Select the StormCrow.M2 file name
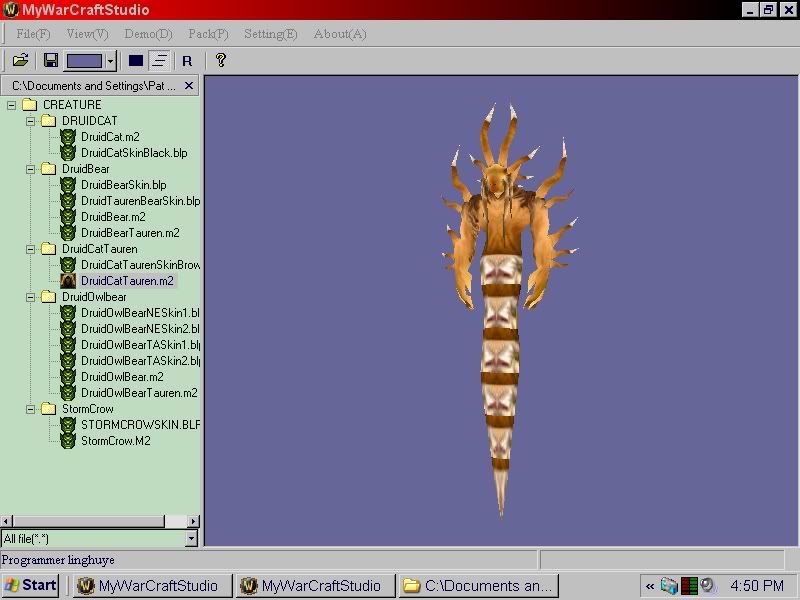Viewport: 800px width, 600px height. pyautogui.click(x=116, y=441)
